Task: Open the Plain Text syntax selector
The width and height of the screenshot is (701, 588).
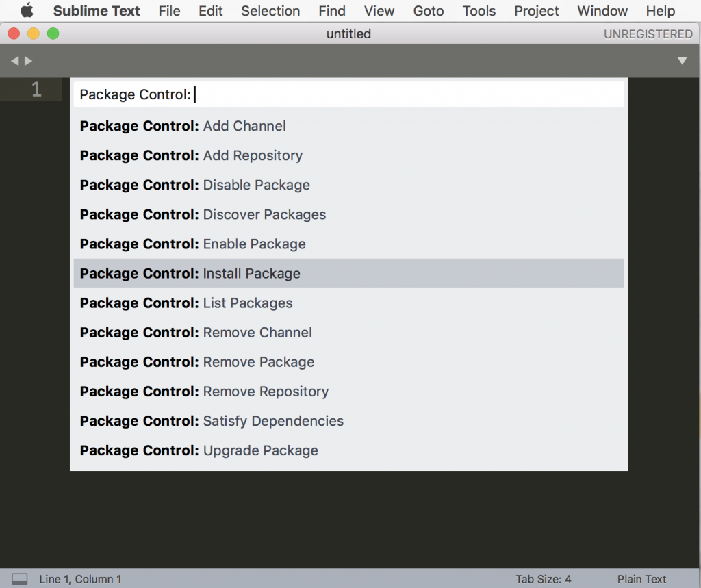Action: click(x=641, y=579)
